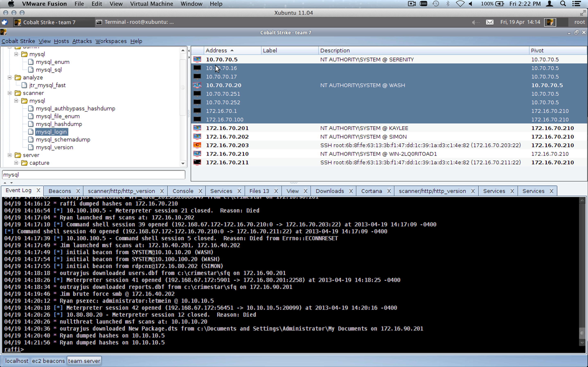Click the KAYLEE host icon at 172.16.70.201
The height and width of the screenshot is (367, 588).
[197, 128]
